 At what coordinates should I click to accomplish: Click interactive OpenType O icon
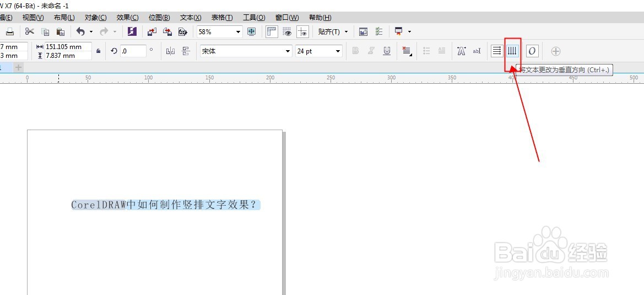click(532, 51)
